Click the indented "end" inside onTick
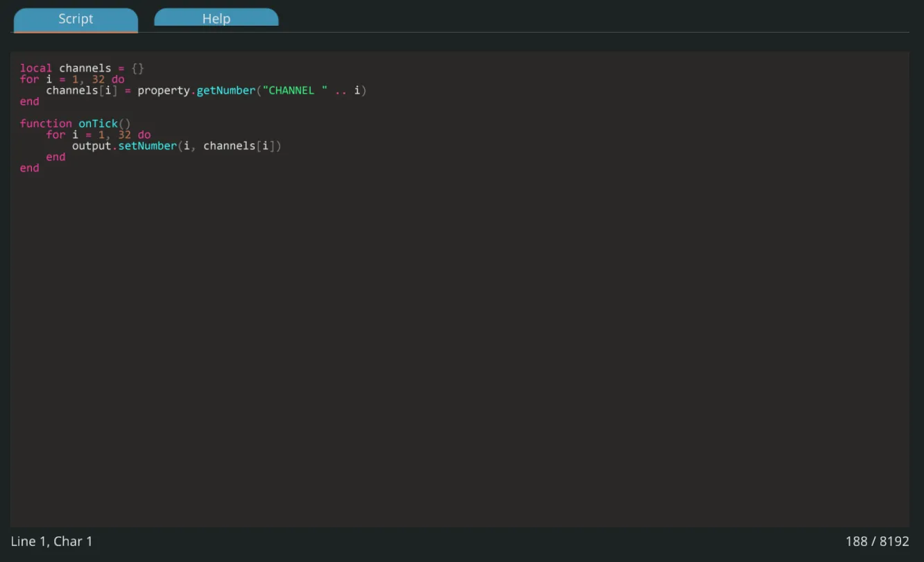Image resolution: width=924 pixels, height=562 pixels. point(55,157)
